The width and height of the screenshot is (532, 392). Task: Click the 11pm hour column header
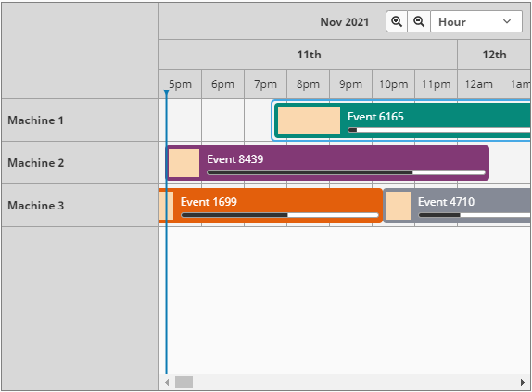[x=436, y=84]
